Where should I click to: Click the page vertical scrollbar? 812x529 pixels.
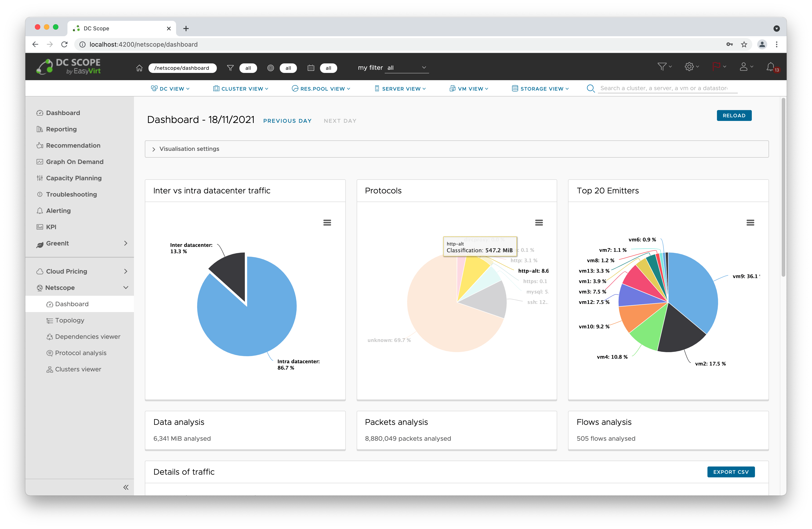pyautogui.click(x=783, y=187)
